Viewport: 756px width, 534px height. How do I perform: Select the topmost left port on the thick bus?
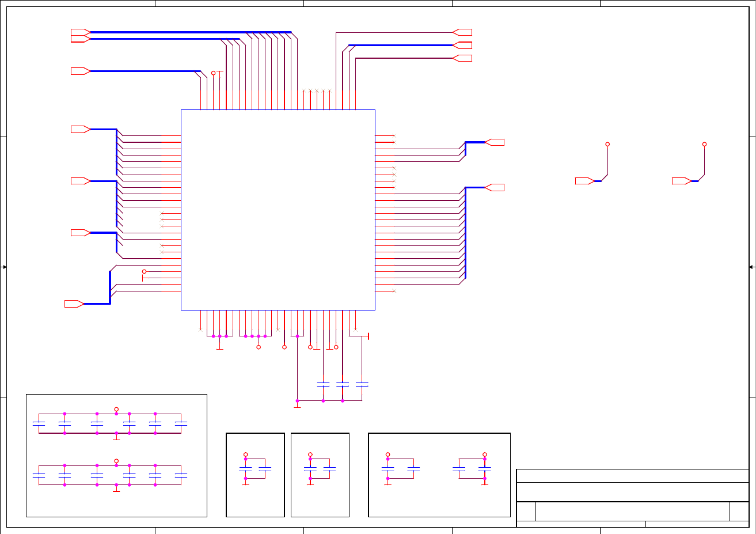point(81,32)
